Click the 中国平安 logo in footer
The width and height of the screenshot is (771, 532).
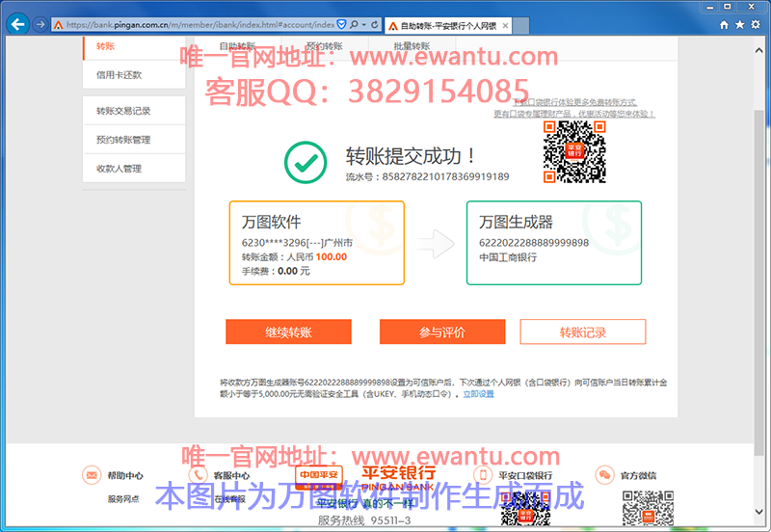coord(319,476)
